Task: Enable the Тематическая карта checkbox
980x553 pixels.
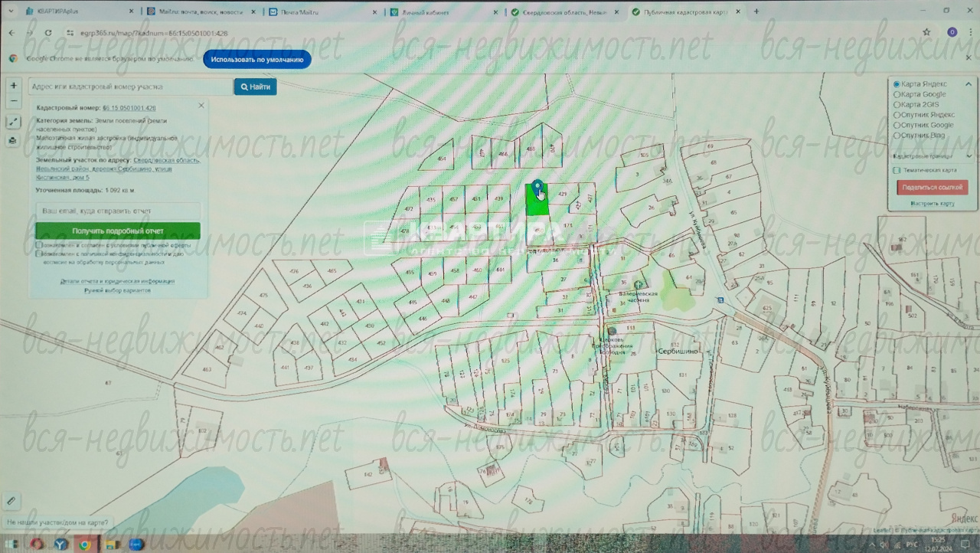Action: pyautogui.click(x=897, y=170)
